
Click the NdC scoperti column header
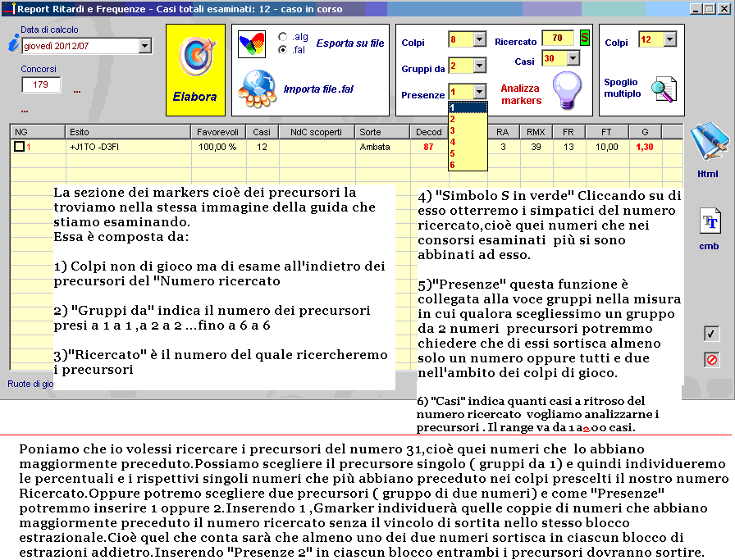[x=316, y=132]
